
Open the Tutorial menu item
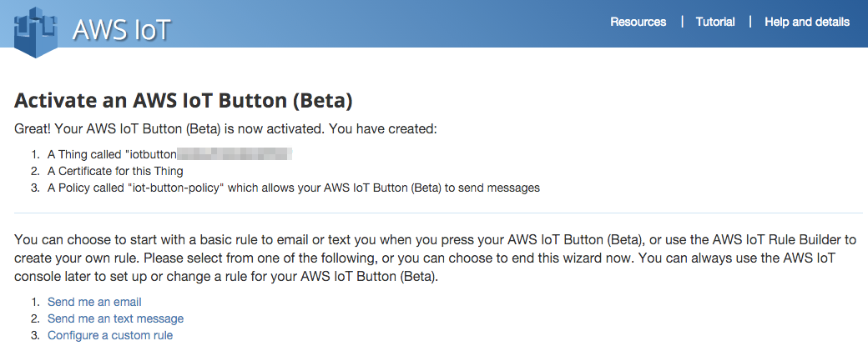(x=715, y=22)
